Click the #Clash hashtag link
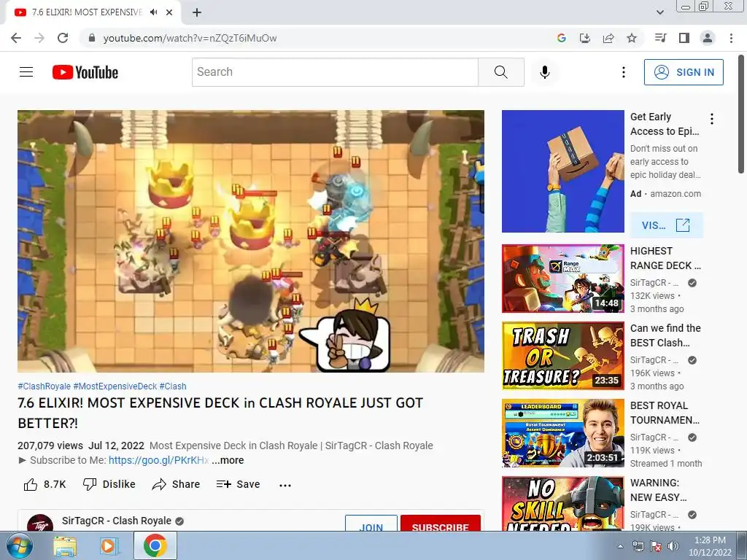This screenshot has width=747, height=560. [173, 386]
